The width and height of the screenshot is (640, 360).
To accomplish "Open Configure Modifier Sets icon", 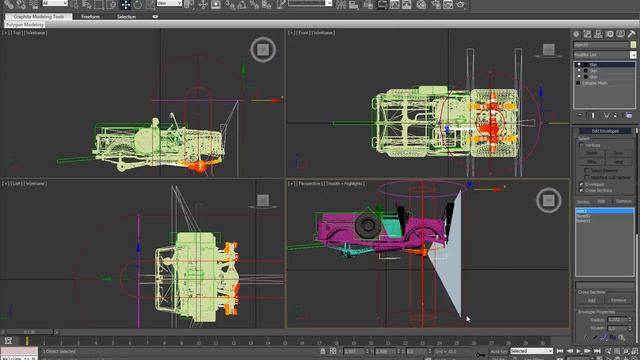I will pyautogui.click(x=629, y=116).
